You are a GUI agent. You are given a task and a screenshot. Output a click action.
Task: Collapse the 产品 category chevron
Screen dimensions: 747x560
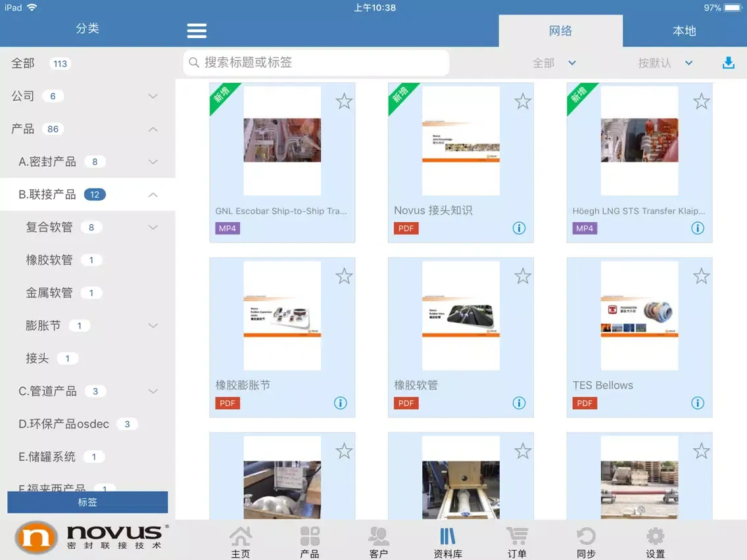153,129
